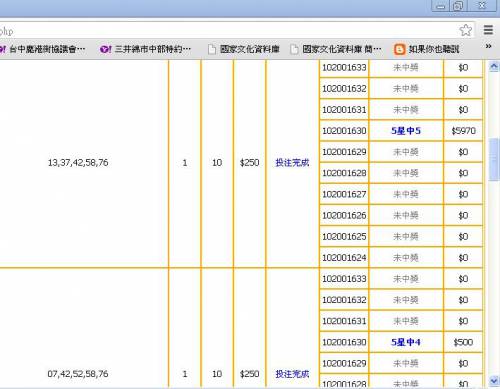
Task: Click 投注完成 link for 07,42,52,58,76
Action: pyautogui.click(x=292, y=374)
